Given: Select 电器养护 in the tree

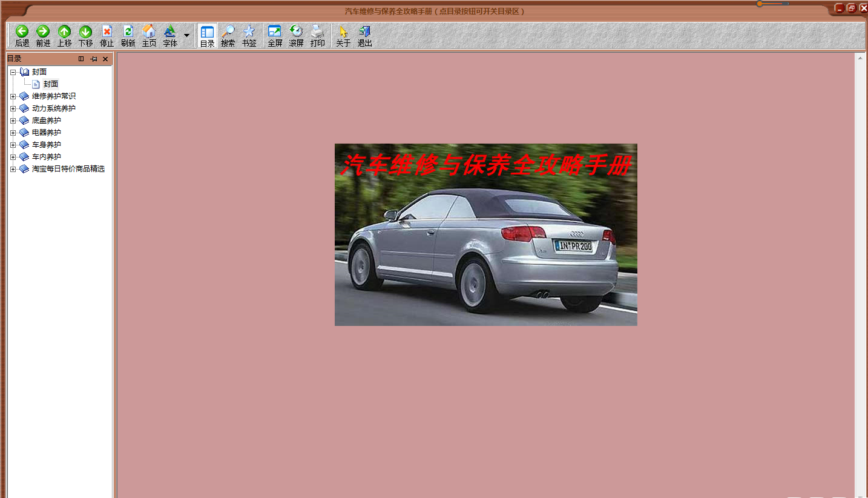Looking at the screenshot, I should [47, 133].
